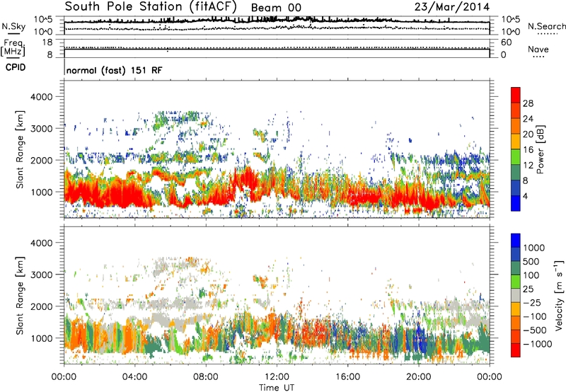Click the '20' label on power colorbar
Image resolution: width=566 pixels, height=392 pixels.
(x=528, y=134)
